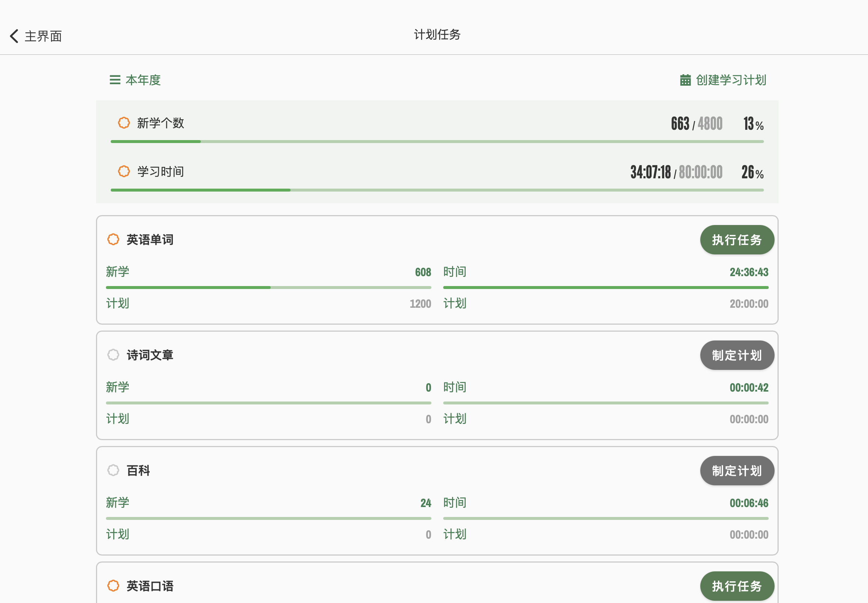Click the back chevron arrow icon
This screenshot has width=868, height=603.
pos(14,36)
